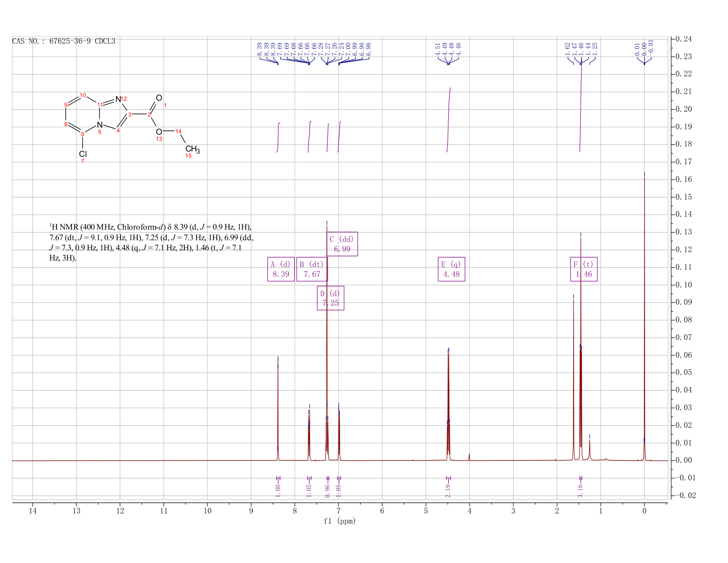Screen dimensions: 728x563
Task: Click the integral value 2.19 label
Action: click(x=448, y=491)
